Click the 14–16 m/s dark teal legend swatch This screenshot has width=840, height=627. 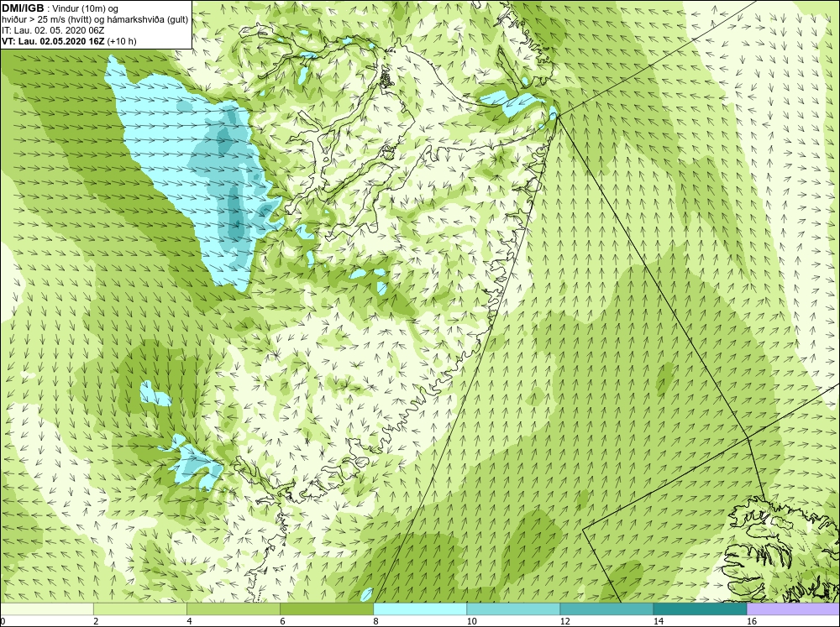coord(700,609)
